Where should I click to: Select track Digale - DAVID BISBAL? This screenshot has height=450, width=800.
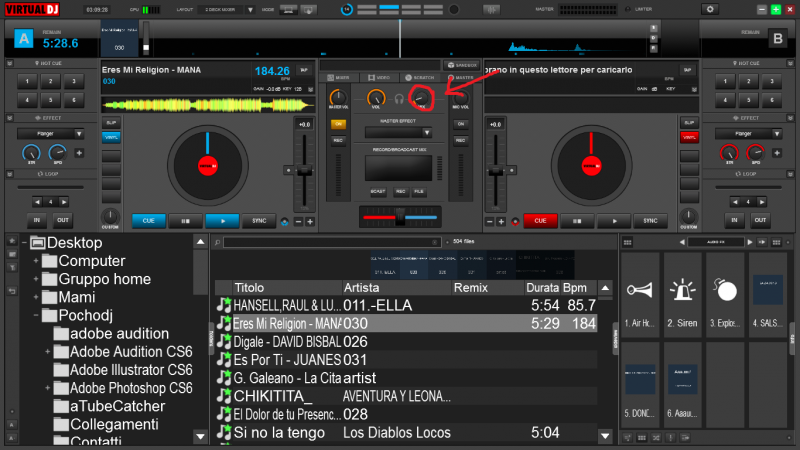pos(406,342)
